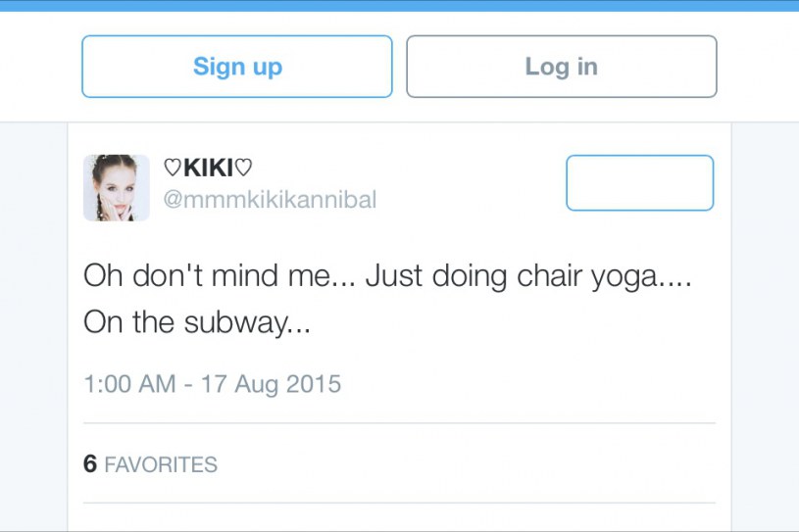
Task: View the 6 favorites count number
Action: pos(90,464)
